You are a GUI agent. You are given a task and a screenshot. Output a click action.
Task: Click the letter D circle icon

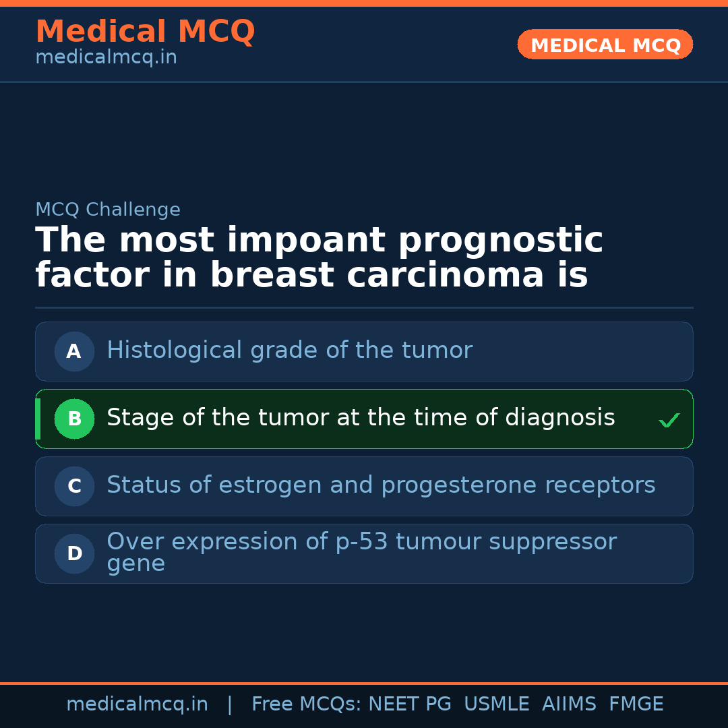(x=74, y=553)
